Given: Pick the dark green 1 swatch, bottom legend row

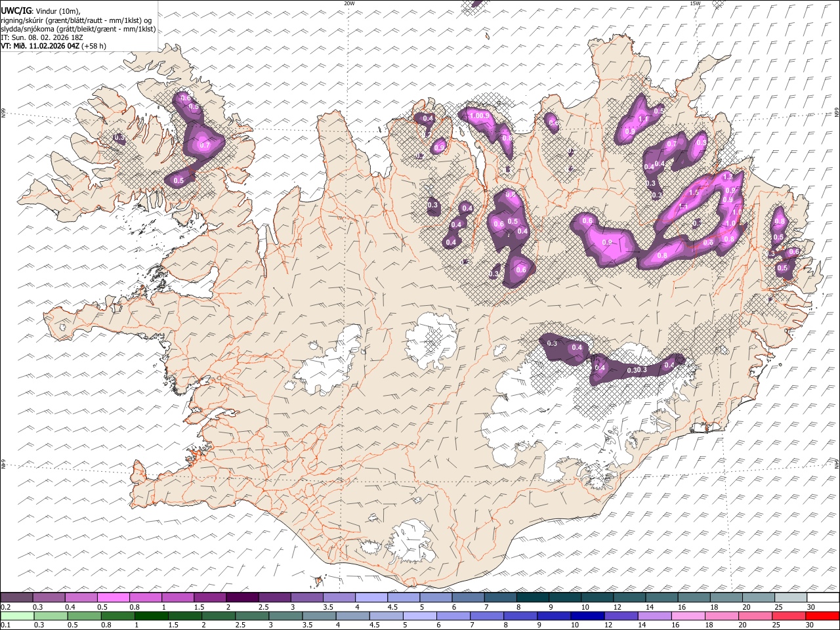Looking at the screenshot, I should [x=151, y=616].
